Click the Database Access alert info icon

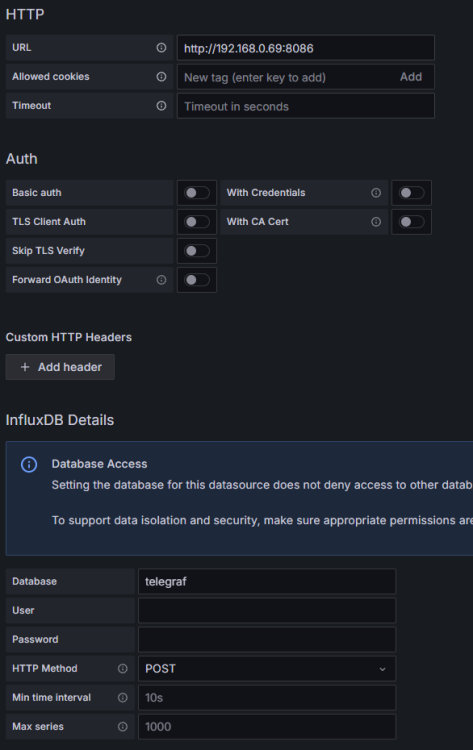click(x=29, y=464)
